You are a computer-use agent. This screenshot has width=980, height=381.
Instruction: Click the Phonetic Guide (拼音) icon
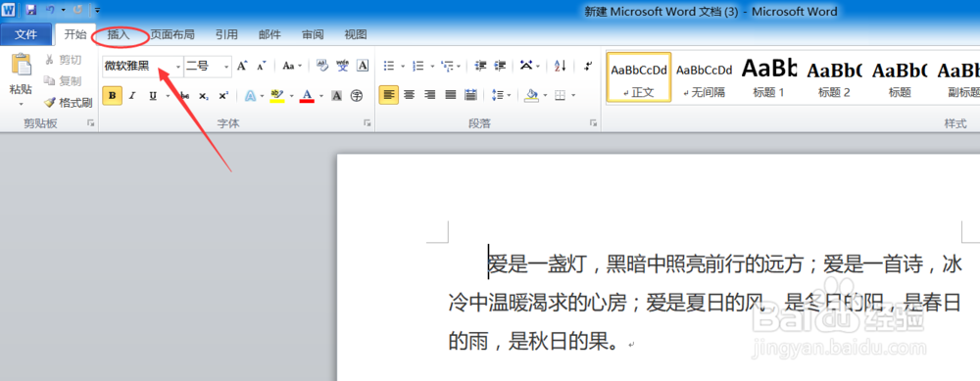(x=342, y=66)
